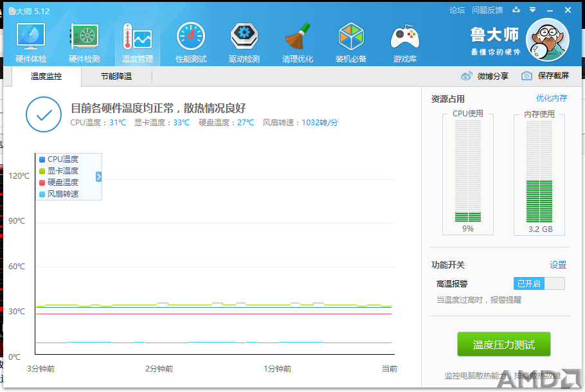Open the 硬件检测 hardware detection icon
This screenshot has width=585, height=392.
(84, 36)
